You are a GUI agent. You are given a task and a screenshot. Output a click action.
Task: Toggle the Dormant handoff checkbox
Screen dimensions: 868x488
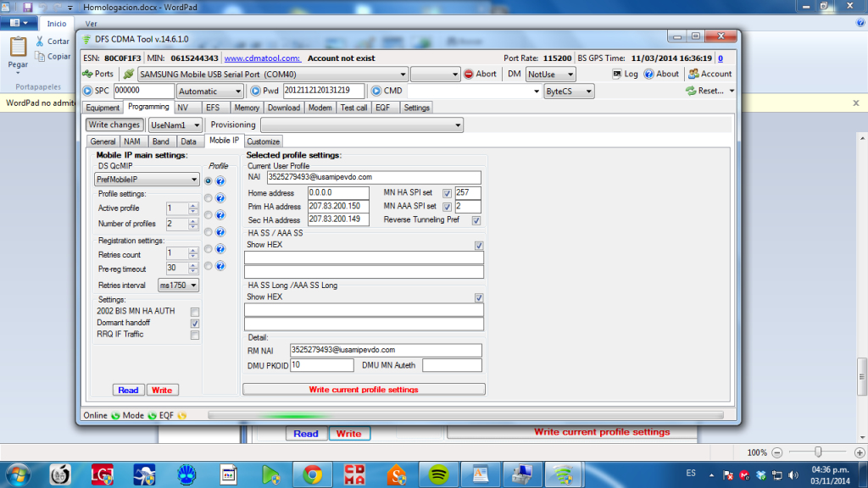(x=195, y=324)
